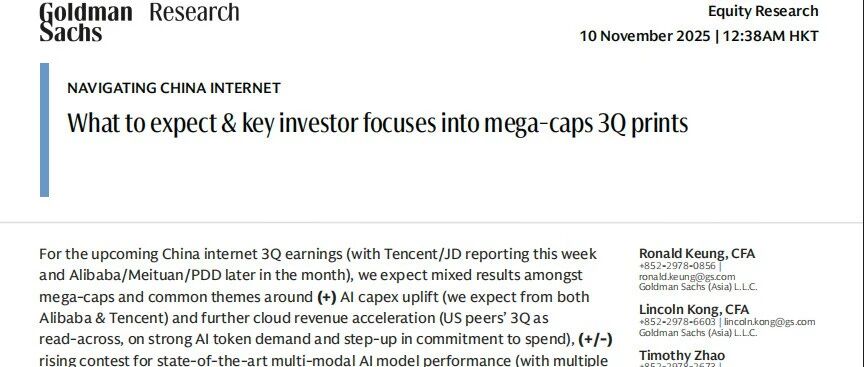This screenshot has width=864, height=367.
Task: Select the Equity Research header label
Action: [x=763, y=11]
